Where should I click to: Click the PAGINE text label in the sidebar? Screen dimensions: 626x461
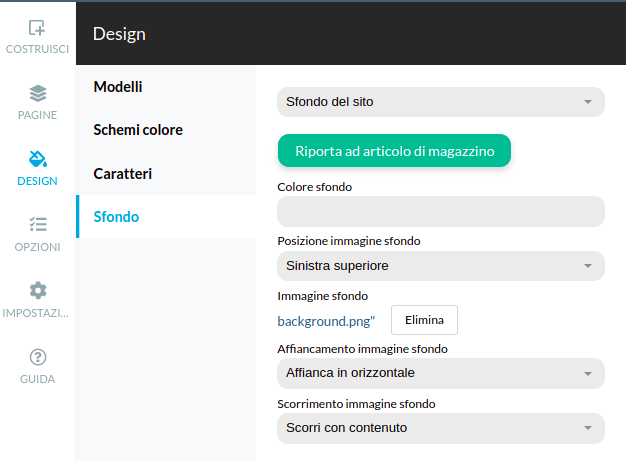coord(37,115)
